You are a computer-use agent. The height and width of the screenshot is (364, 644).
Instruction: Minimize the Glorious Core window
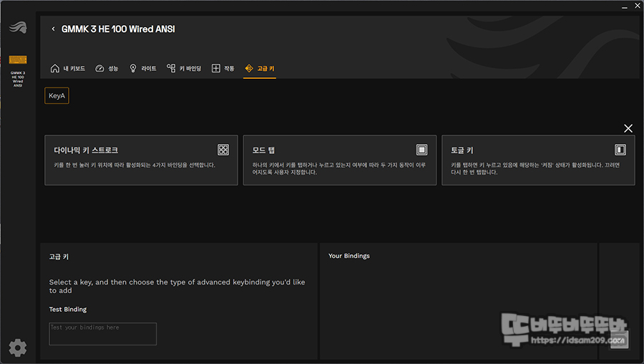click(624, 6)
